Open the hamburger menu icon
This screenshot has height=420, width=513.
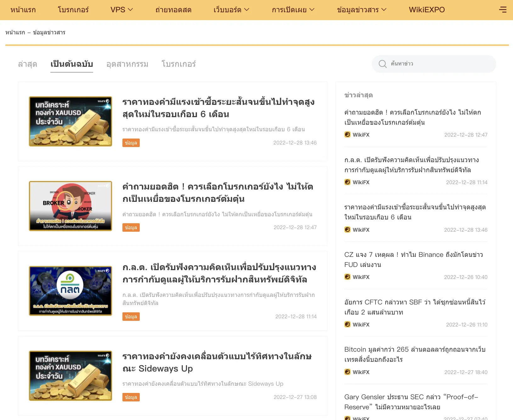(x=503, y=10)
